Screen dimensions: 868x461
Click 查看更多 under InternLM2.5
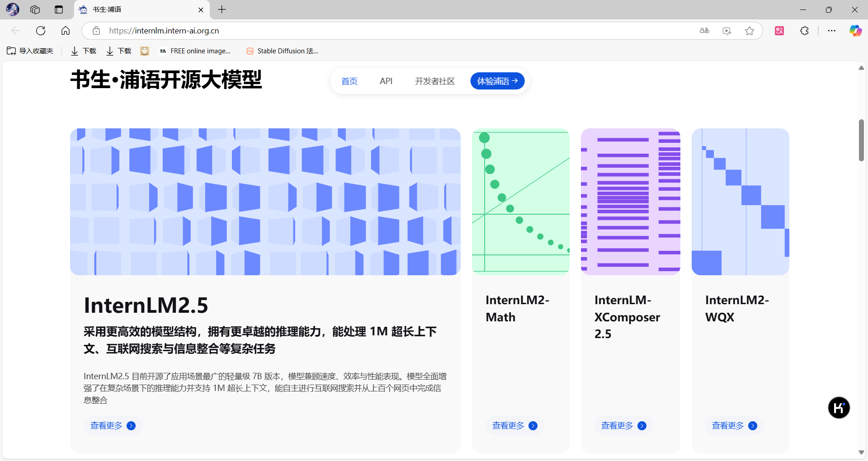113,426
